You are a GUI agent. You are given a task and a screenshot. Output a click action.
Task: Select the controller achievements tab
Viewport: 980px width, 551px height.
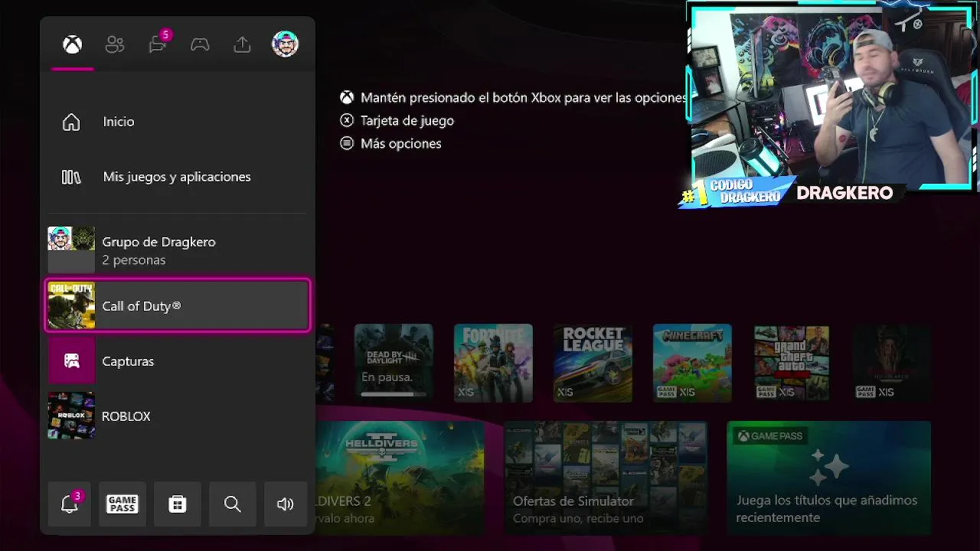(200, 44)
